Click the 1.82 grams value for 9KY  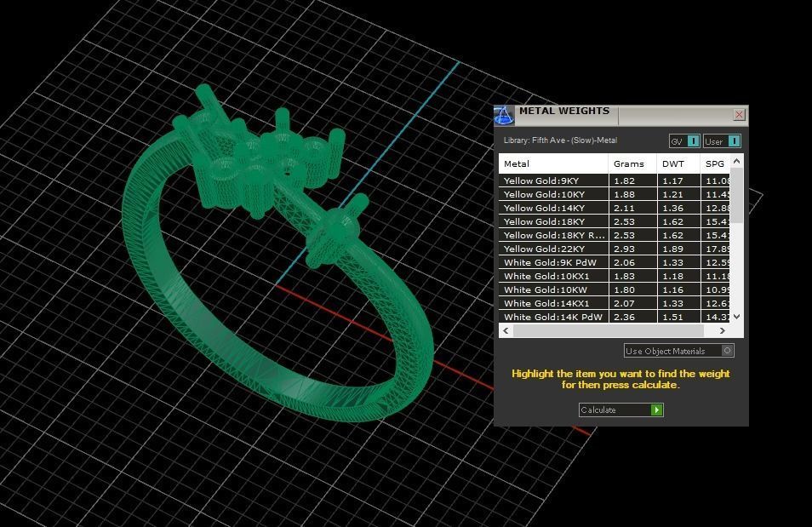tap(624, 180)
